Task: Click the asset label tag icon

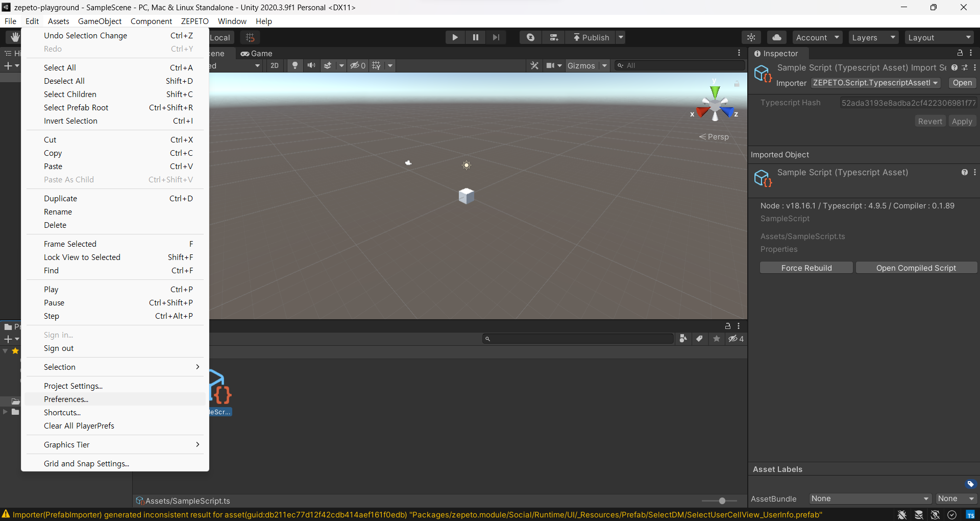Action: click(x=970, y=484)
